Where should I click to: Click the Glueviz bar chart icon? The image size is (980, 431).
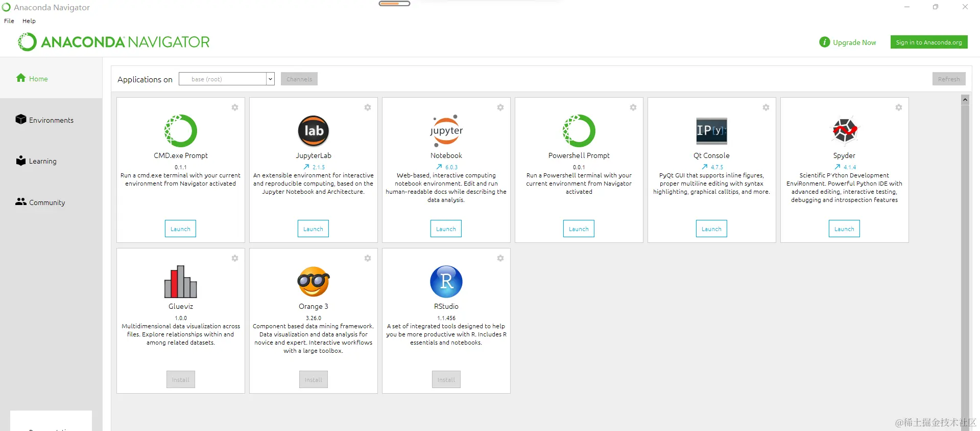[x=180, y=282]
